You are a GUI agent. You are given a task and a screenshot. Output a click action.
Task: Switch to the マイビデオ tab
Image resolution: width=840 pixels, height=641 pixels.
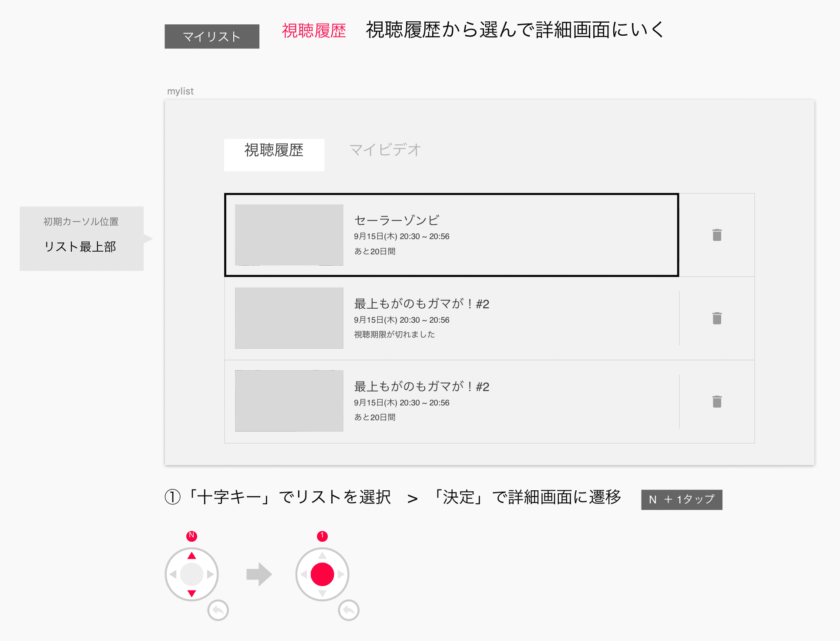point(385,150)
